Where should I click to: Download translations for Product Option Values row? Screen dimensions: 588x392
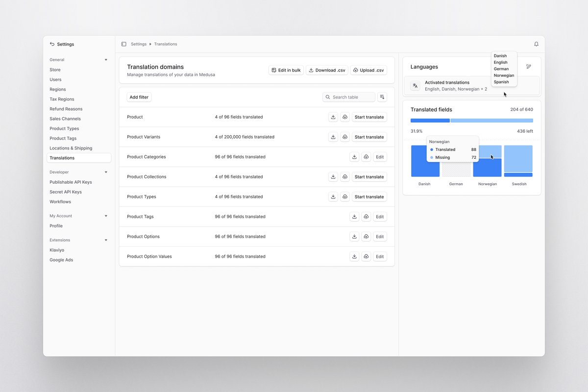tap(354, 256)
